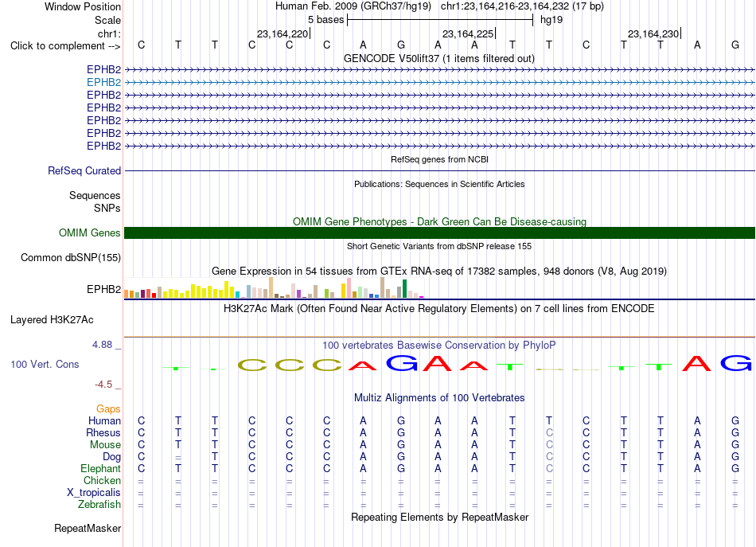Click the 23,164,220 position marker
Viewport: 756px width, 547px height.
click(283, 33)
